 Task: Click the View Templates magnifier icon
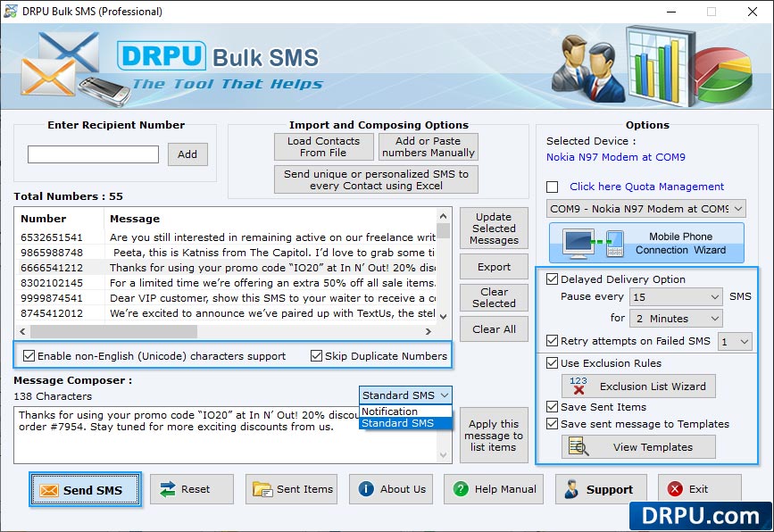[578, 446]
